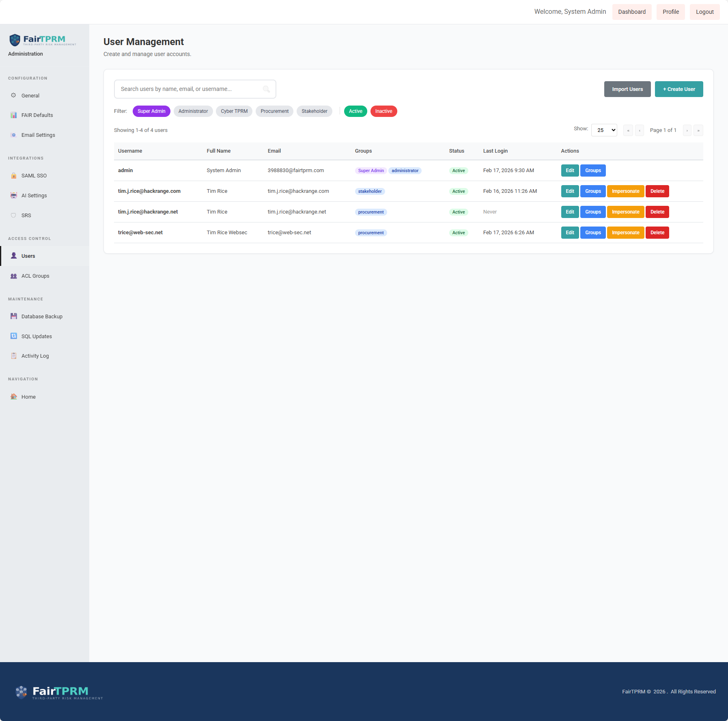Toggle the Inactive status filter
The image size is (728, 721).
click(383, 111)
